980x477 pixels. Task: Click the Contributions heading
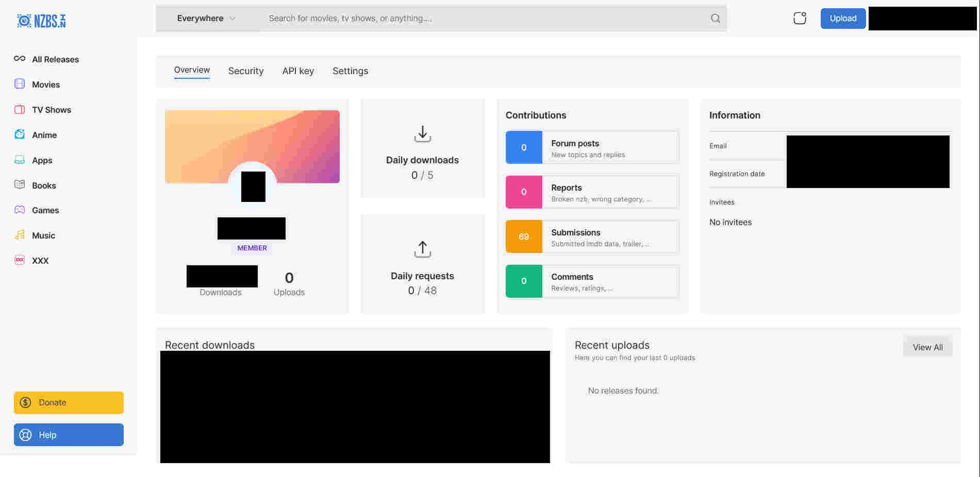pos(536,115)
